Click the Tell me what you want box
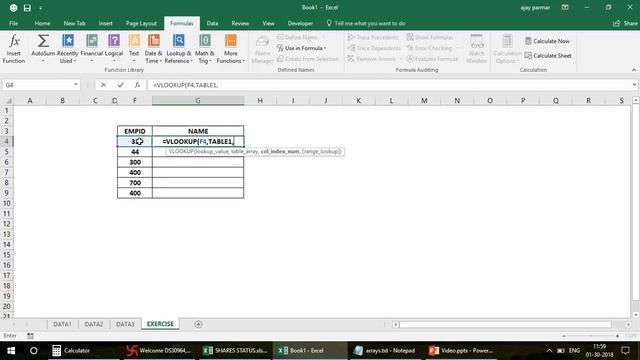The width and height of the screenshot is (640, 360). (366, 23)
